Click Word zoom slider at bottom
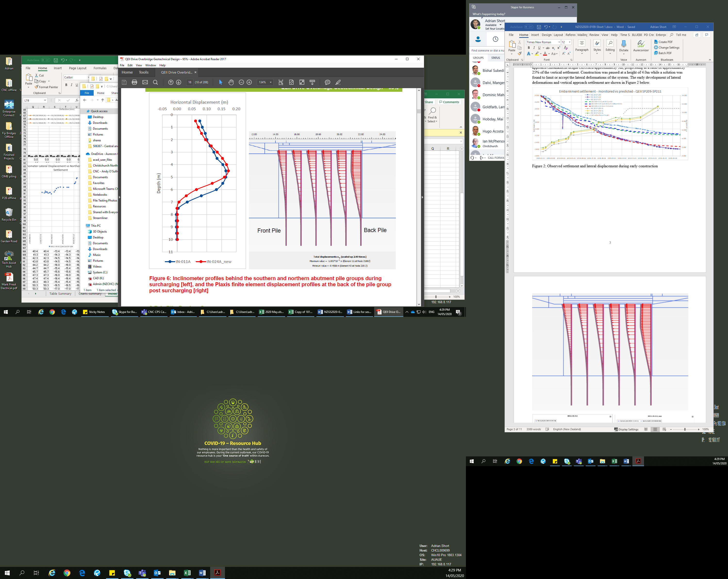This screenshot has height=579, width=728. coord(685,429)
